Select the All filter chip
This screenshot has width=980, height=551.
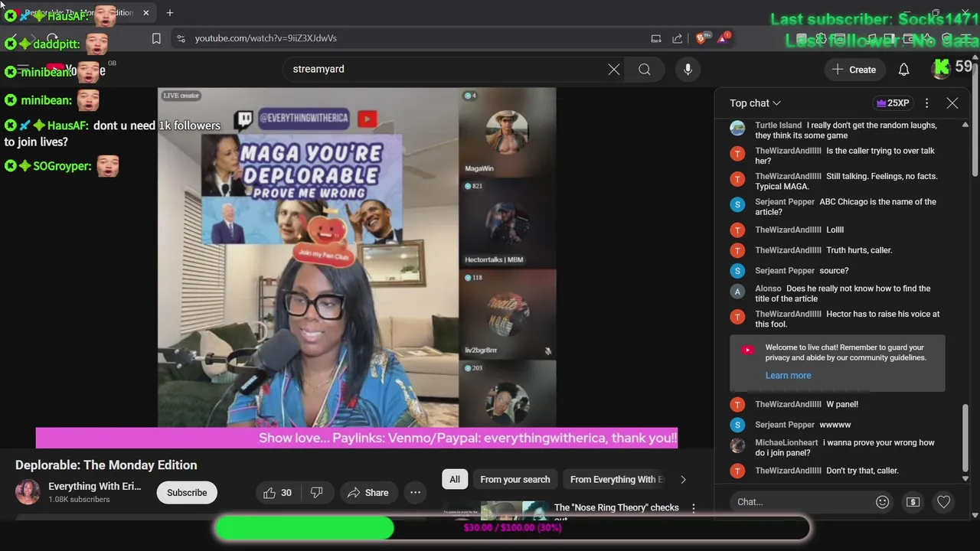(455, 480)
